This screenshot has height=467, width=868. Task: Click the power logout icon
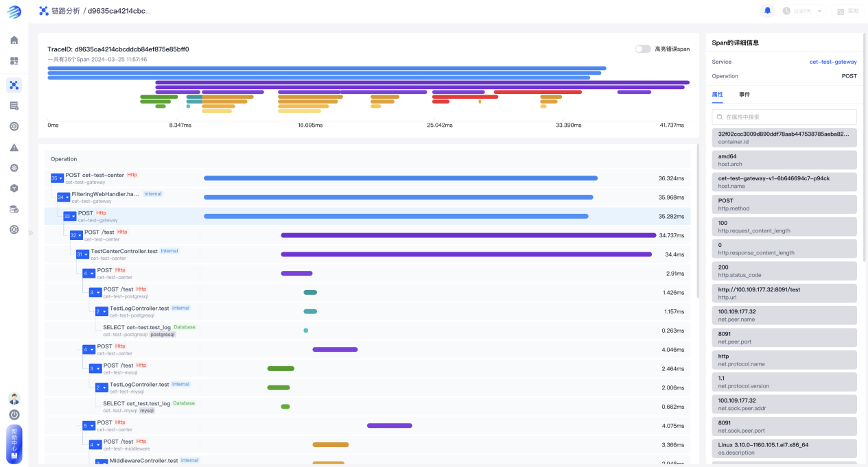point(14,414)
